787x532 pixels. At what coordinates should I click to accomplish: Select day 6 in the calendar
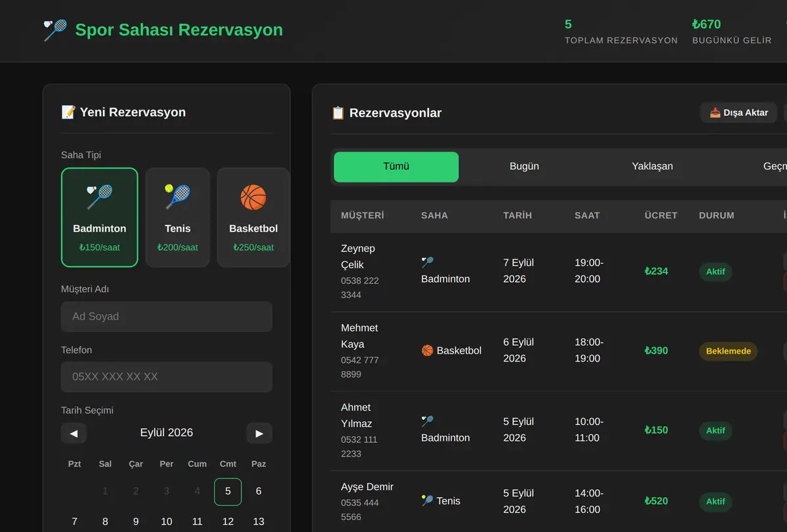click(258, 491)
